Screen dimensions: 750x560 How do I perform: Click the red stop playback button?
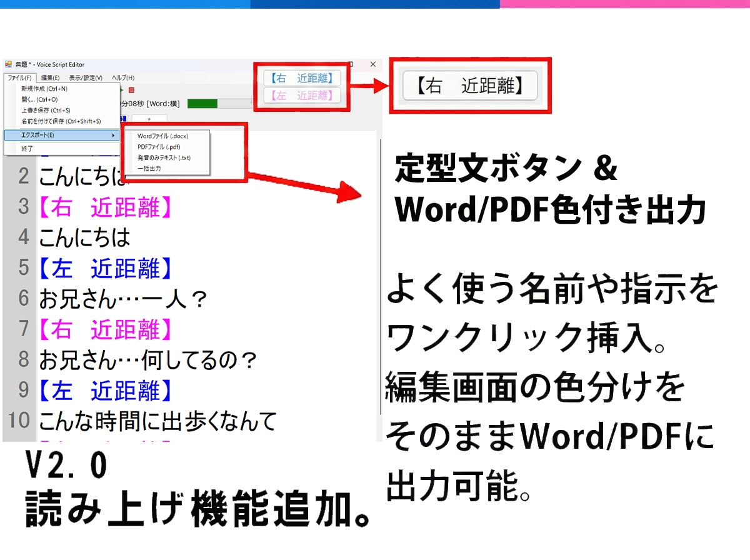coord(131,90)
